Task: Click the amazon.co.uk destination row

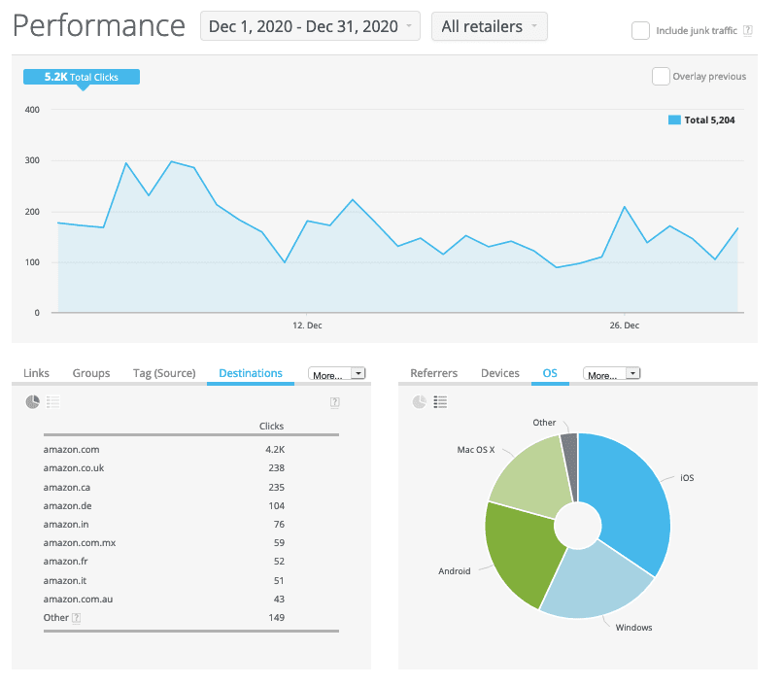Action: (191, 468)
